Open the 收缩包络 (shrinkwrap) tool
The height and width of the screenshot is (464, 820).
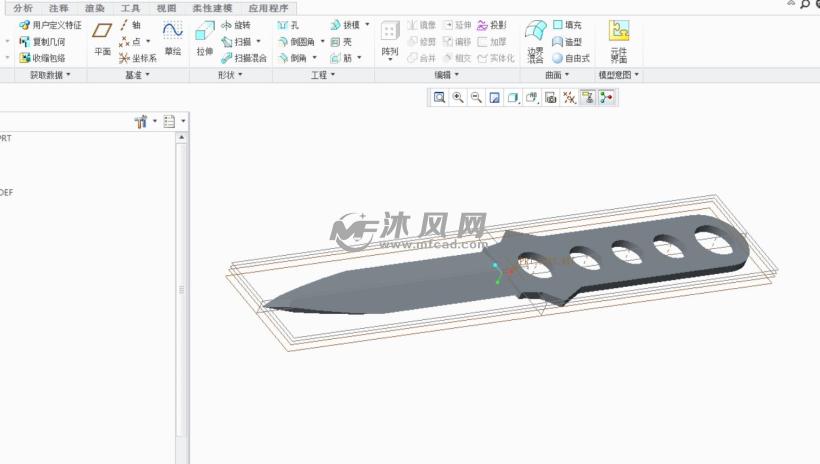coord(42,58)
